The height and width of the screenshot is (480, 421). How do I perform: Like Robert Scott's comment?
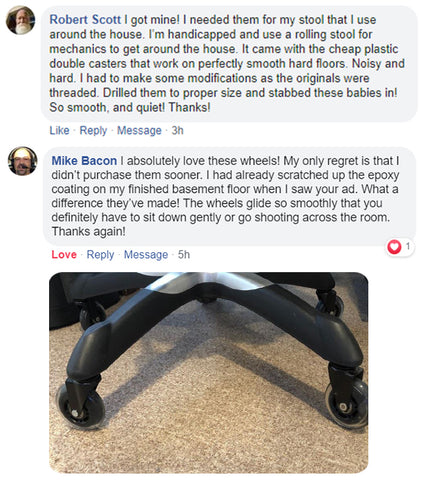[x=59, y=130]
